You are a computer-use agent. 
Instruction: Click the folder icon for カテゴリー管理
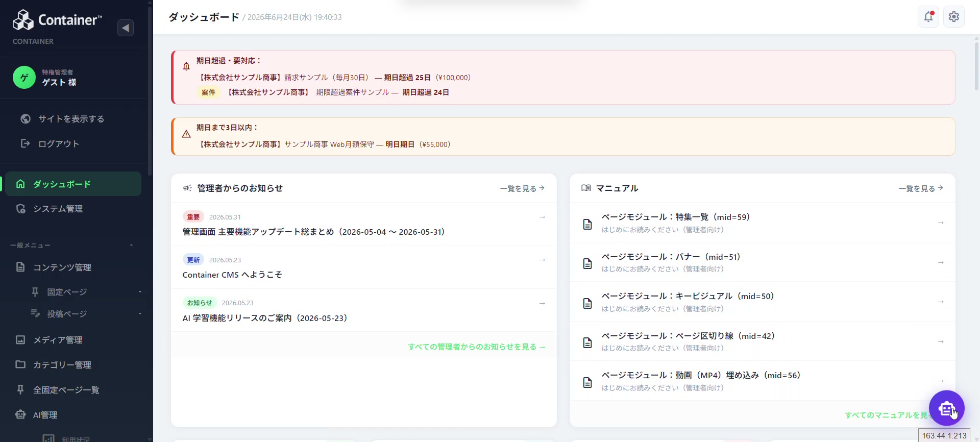(20, 364)
